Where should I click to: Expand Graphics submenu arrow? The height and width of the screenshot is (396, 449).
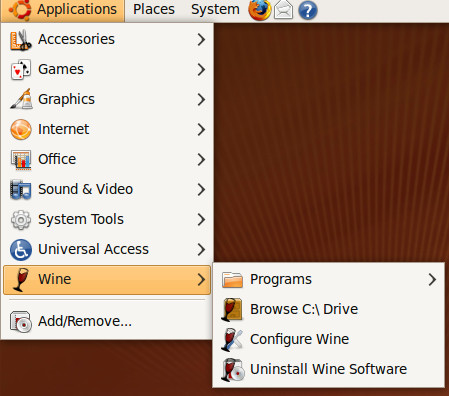(201, 99)
